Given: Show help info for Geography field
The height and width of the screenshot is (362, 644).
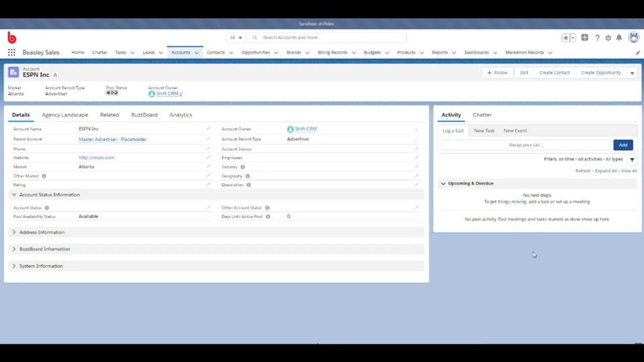Looking at the screenshot, I should [x=248, y=176].
